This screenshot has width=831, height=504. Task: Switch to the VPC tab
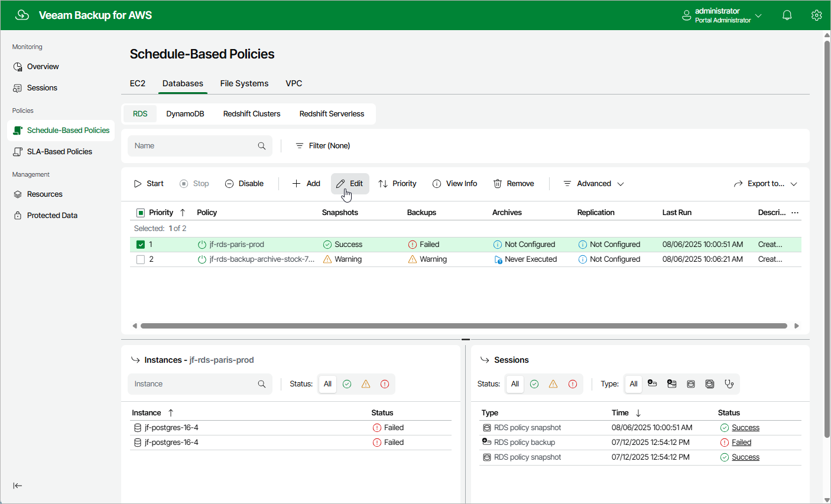(294, 83)
